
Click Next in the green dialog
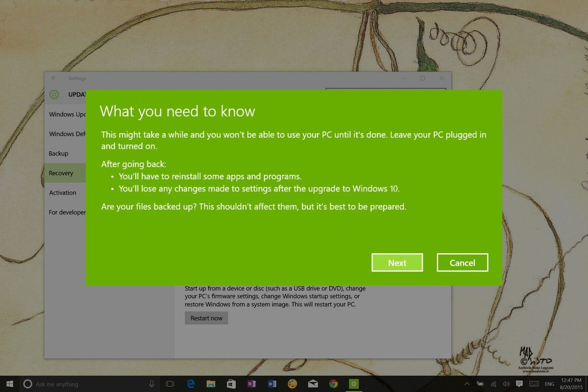click(397, 262)
